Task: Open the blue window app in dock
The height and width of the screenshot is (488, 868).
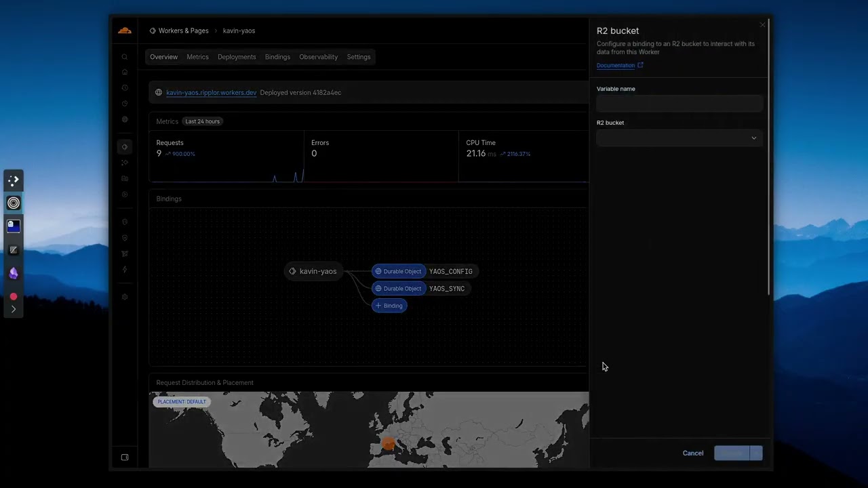Action: coord(14,226)
